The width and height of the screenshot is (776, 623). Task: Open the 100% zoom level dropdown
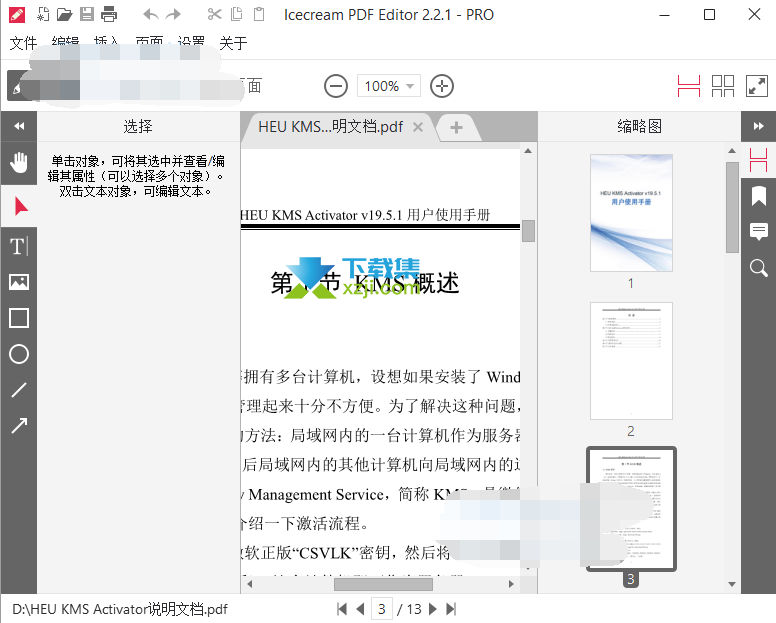click(389, 86)
